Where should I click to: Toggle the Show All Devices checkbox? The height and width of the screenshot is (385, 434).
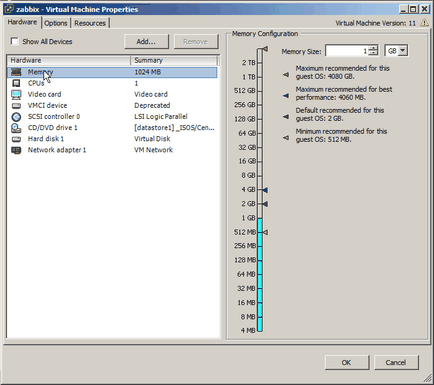tap(14, 41)
